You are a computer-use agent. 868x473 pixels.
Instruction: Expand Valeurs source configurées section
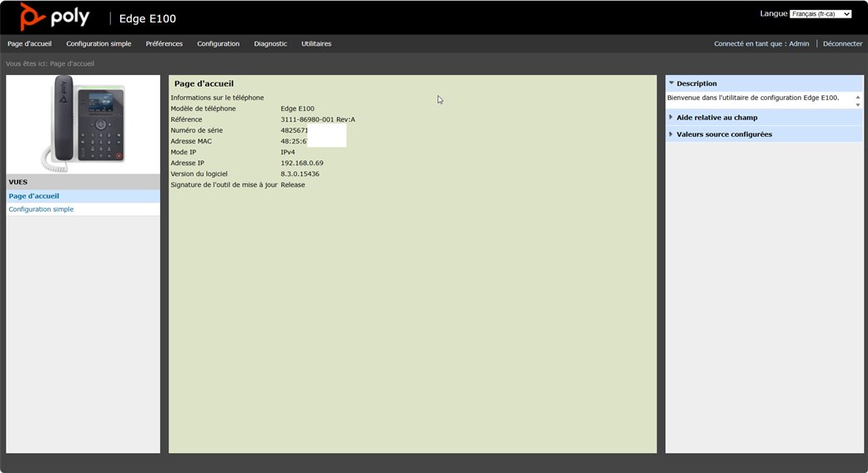[x=671, y=133]
